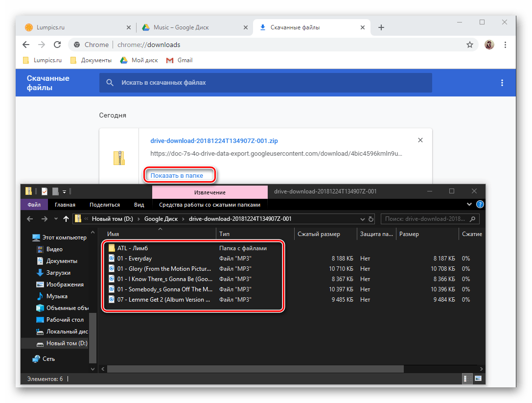Open the drive-download zip file link
The image size is (532, 403).
pyautogui.click(x=214, y=141)
